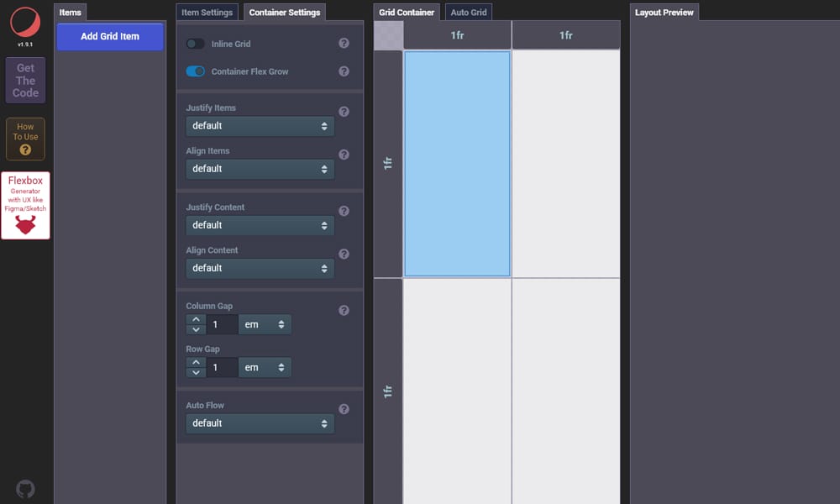Change the Column Gap unit from em

(x=265, y=324)
